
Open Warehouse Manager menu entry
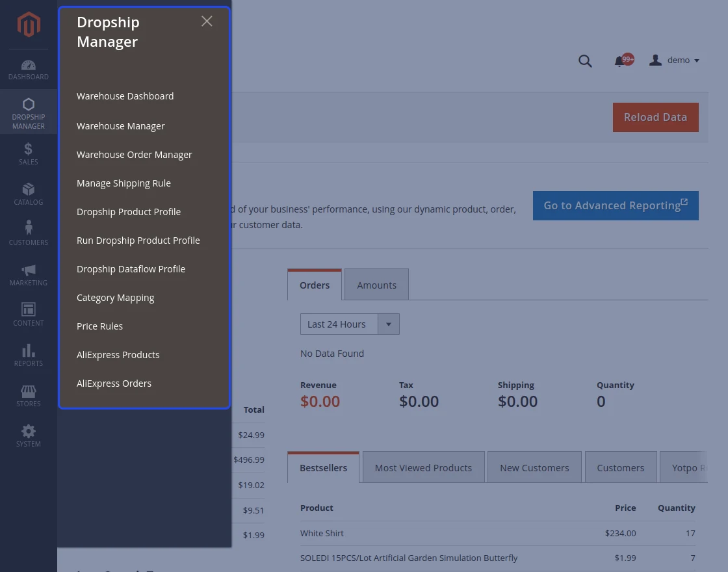click(x=121, y=126)
